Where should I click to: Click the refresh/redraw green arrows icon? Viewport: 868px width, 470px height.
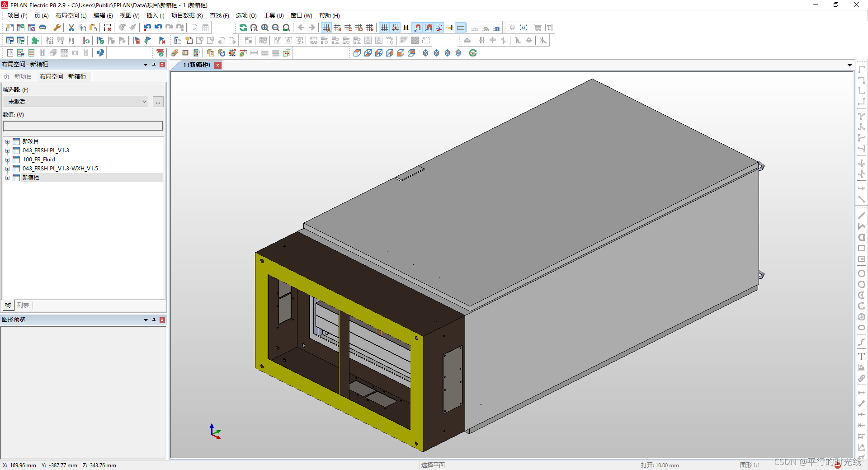click(243, 28)
